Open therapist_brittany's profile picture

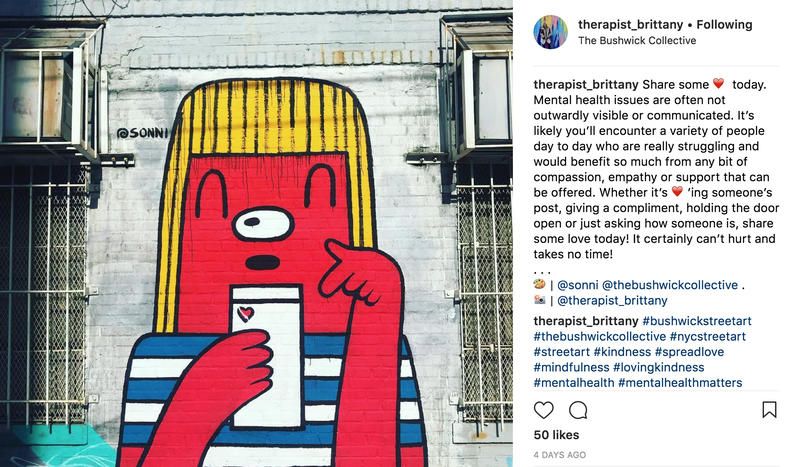point(551,32)
